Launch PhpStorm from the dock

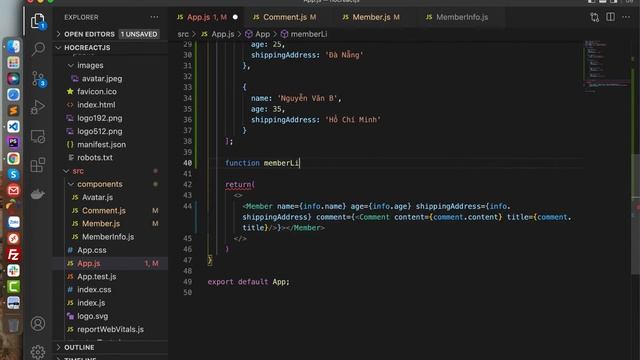click(13, 142)
